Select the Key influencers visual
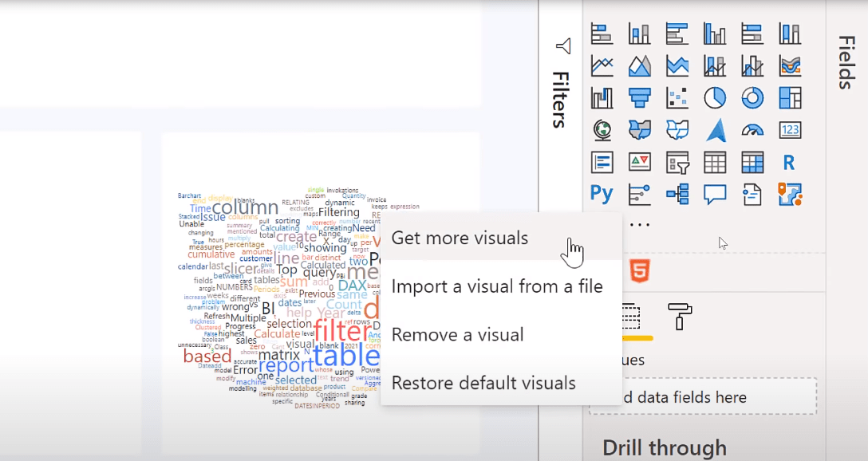868x461 pixels. (639, 195)
